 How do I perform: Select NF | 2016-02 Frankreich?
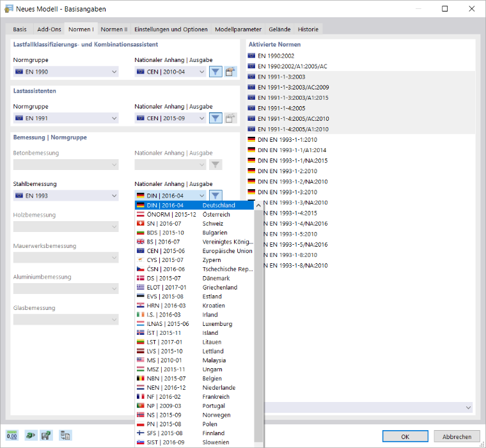coord(194,397)
